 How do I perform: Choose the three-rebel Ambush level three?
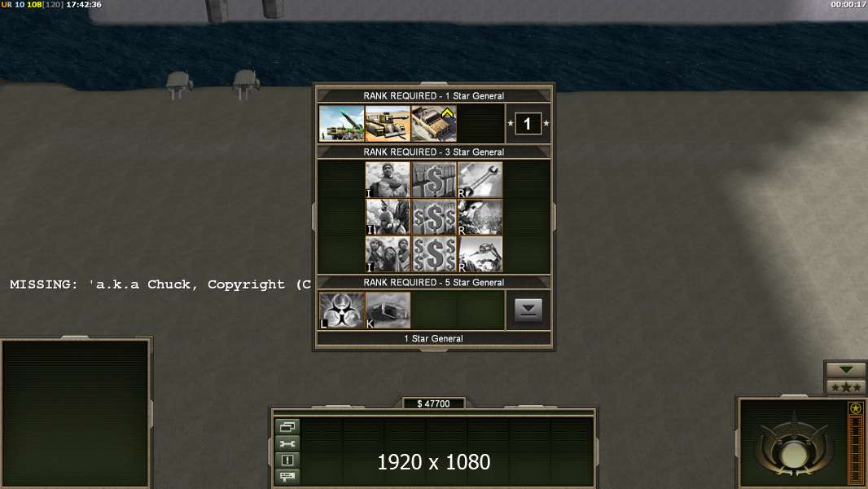pos(388,255)
